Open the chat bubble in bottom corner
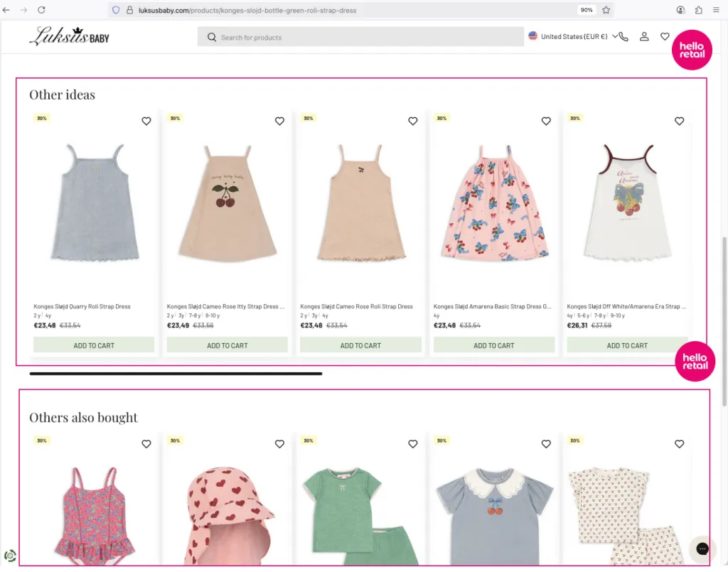This screenshot has width=728, height=572. pyautogui.click(x=702, y=549)
